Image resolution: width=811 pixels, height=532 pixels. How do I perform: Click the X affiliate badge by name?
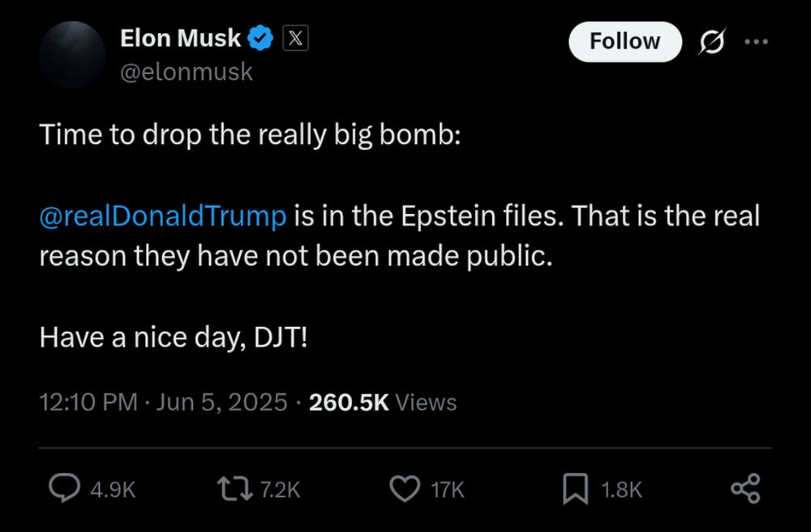point(294,37)
